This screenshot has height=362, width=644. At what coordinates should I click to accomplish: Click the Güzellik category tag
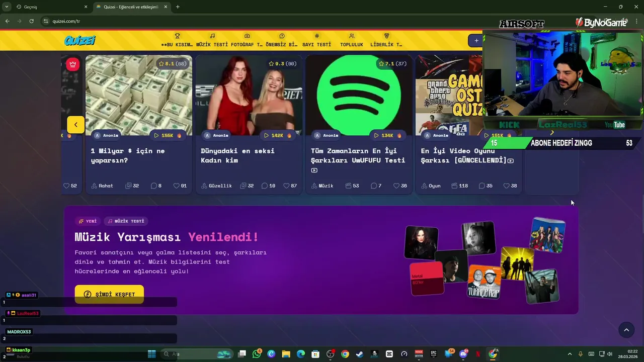tap(216, 186)
